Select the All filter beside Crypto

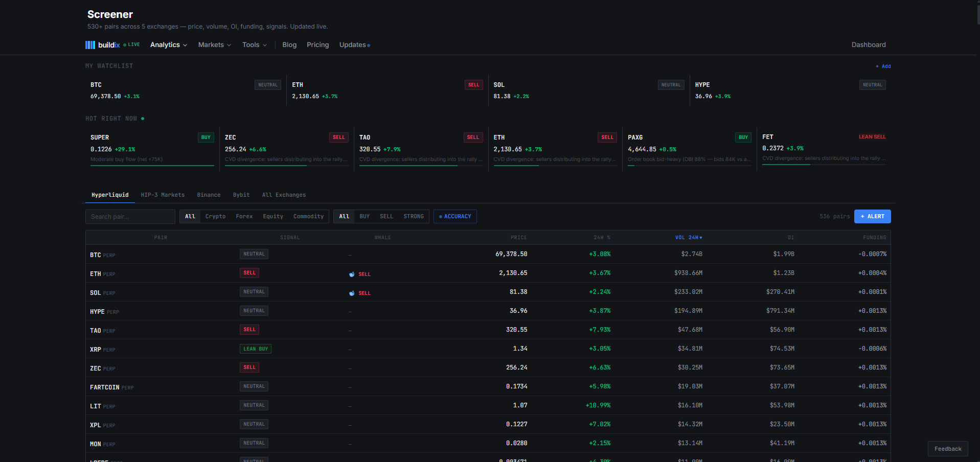click(190, 217)
